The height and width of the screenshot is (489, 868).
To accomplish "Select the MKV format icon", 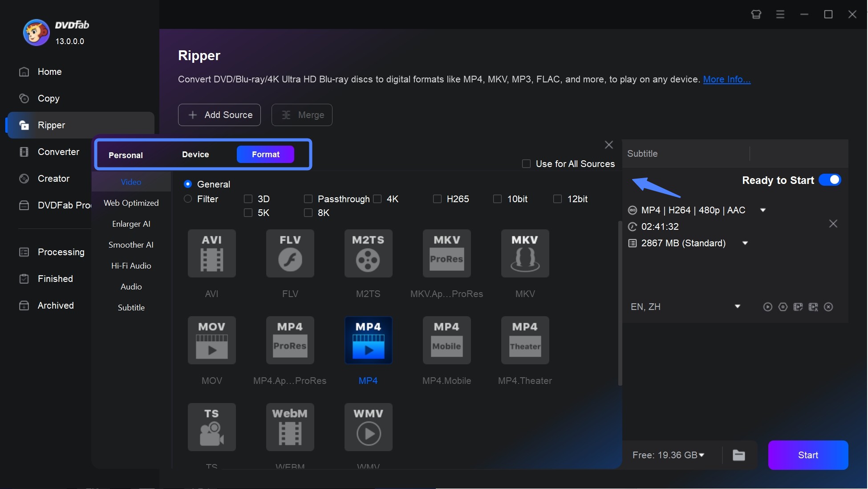I will (524, 253).
